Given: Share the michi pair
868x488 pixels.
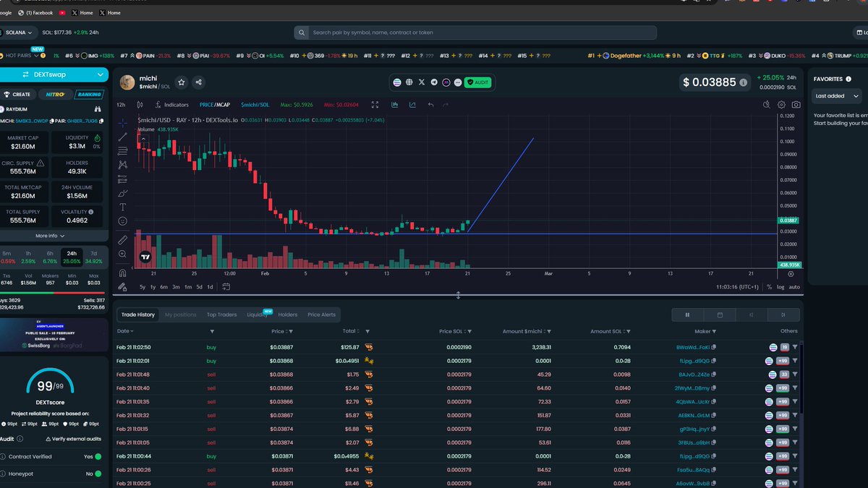Looking at the screenshot, I should click(x=199, y=82).
